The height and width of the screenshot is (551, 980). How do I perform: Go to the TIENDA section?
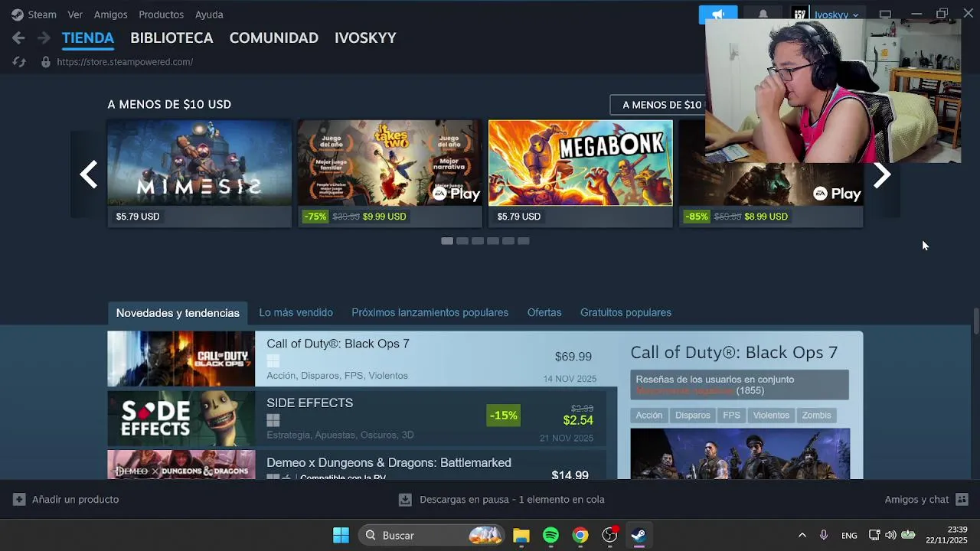point(88,37)
